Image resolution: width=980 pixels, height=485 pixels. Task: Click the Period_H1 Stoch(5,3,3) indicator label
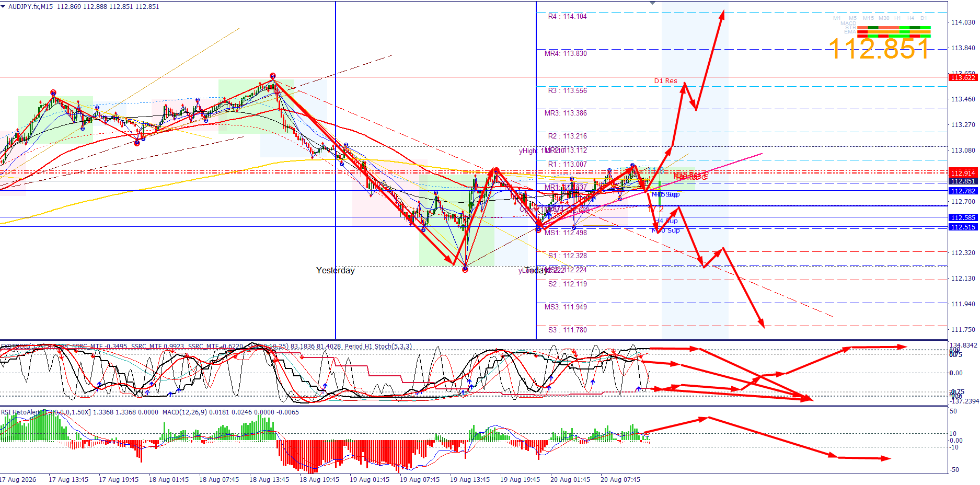pos(378,347)
